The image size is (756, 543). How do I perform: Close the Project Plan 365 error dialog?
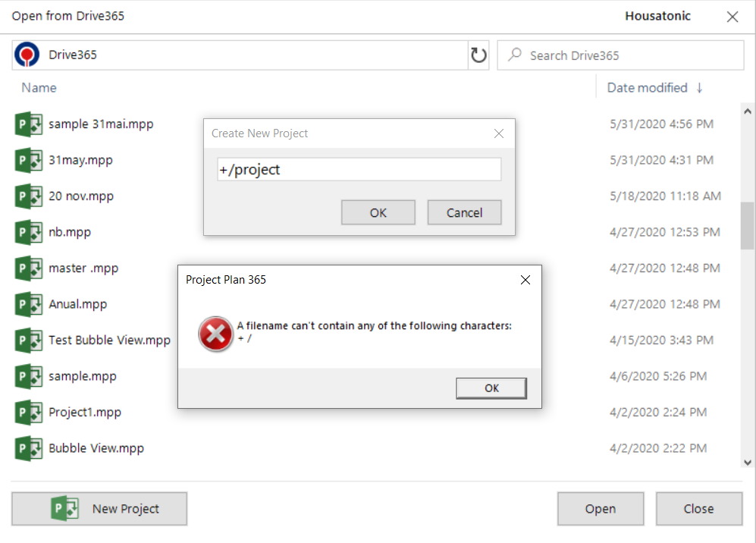click(525, 280)
